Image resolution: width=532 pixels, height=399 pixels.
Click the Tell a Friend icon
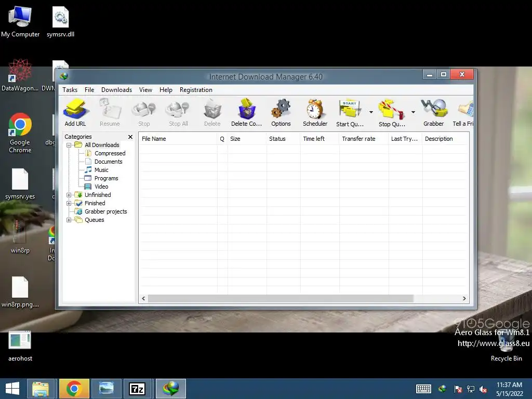[463, 112]
